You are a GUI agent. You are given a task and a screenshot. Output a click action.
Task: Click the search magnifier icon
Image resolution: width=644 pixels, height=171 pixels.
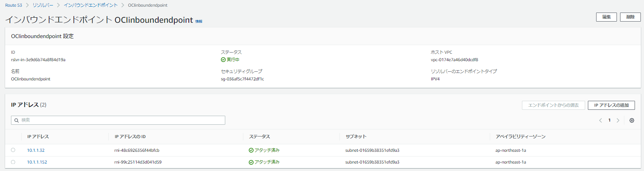pos(16,120)
